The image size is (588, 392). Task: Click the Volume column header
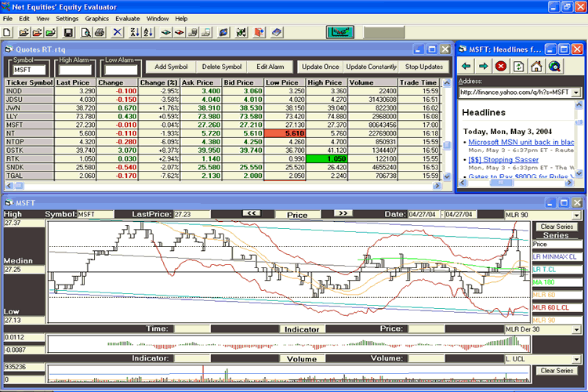click(x=372, y=82)
